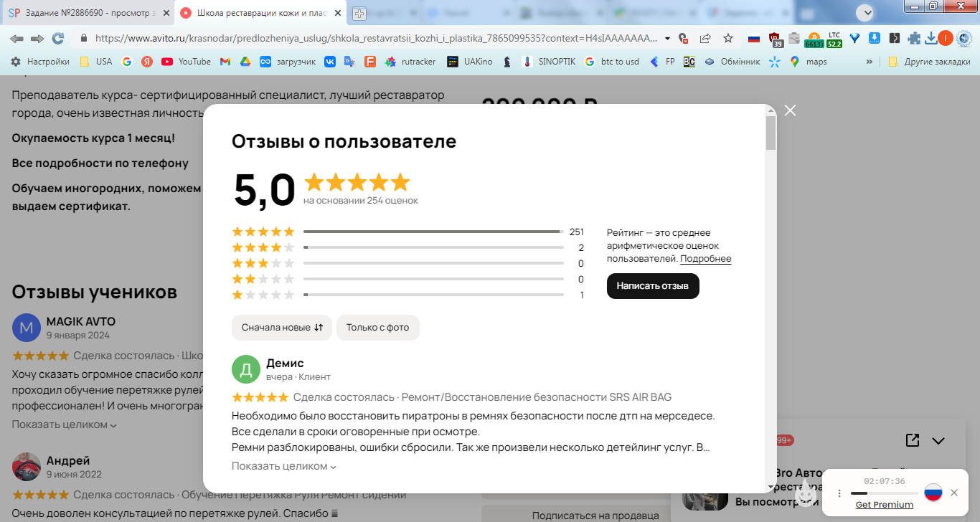
Task: Filter reviews by five-star rating row
Action: pyautogui.click(x=407, y=232)
